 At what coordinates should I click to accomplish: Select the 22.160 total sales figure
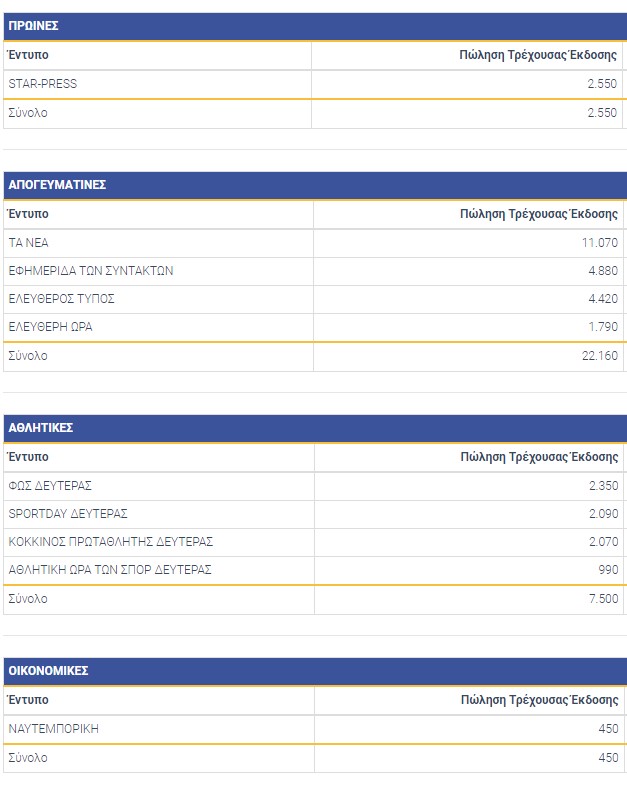(602, 356)
